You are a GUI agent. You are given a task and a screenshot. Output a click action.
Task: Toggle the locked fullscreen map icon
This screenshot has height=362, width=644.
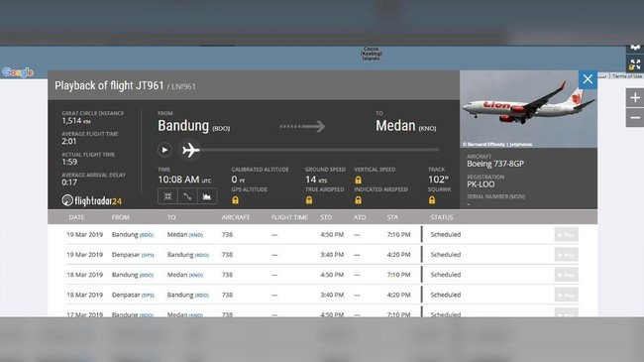pyautogui.click(x=635, y=64)
